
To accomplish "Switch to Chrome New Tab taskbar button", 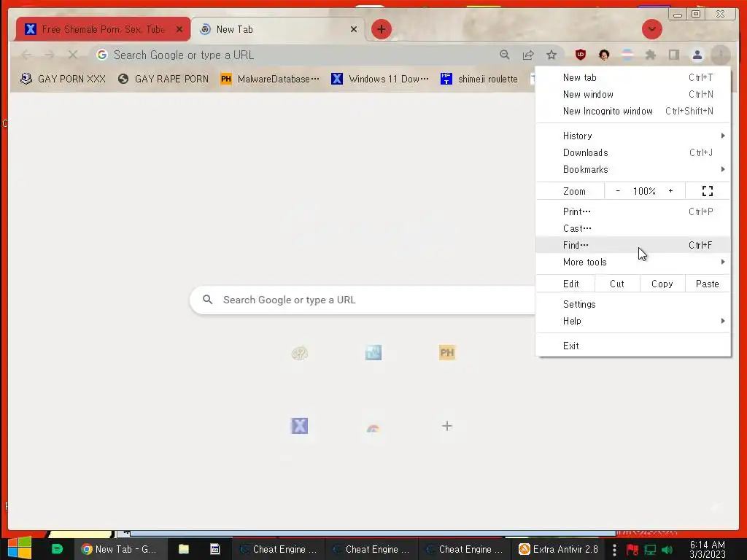I will pos(119,549).
